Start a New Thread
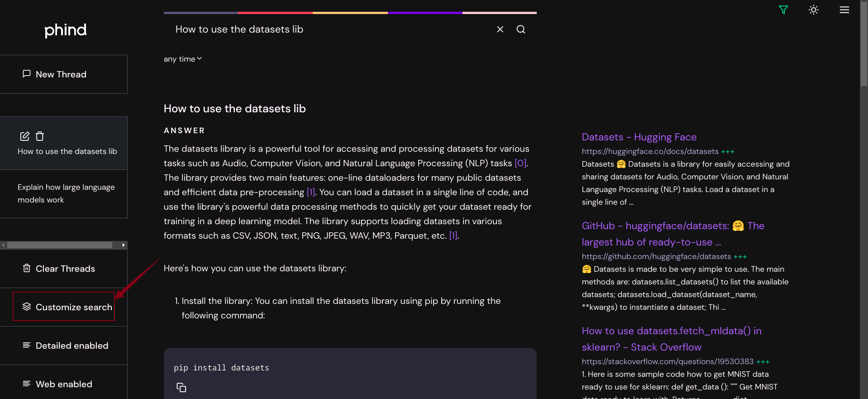868x399 pixels. pos(63,74)
